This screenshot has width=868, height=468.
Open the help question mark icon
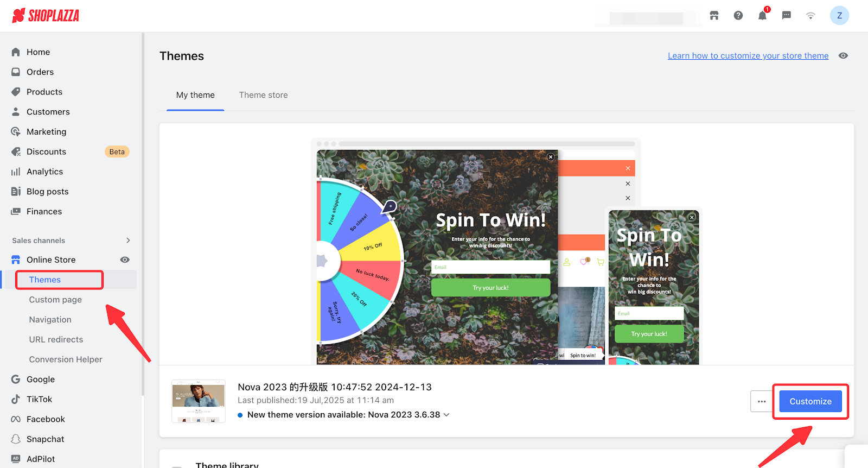coord(738,16)
